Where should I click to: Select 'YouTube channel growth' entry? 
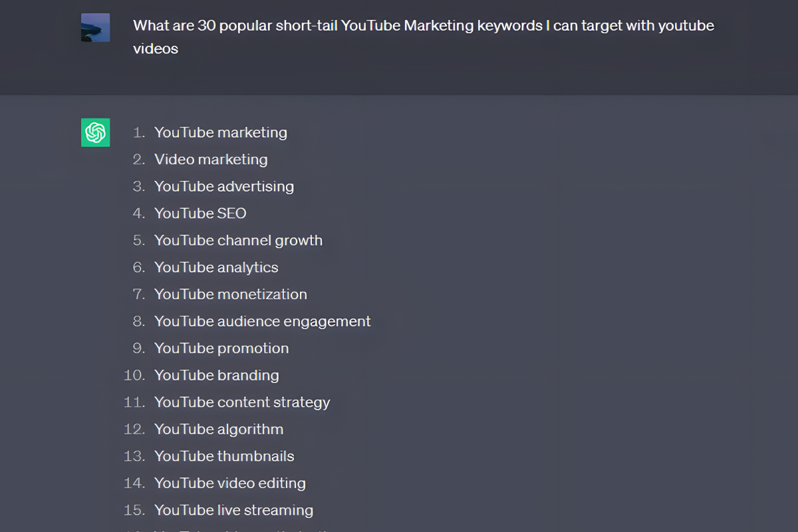(x=238, y=240)
